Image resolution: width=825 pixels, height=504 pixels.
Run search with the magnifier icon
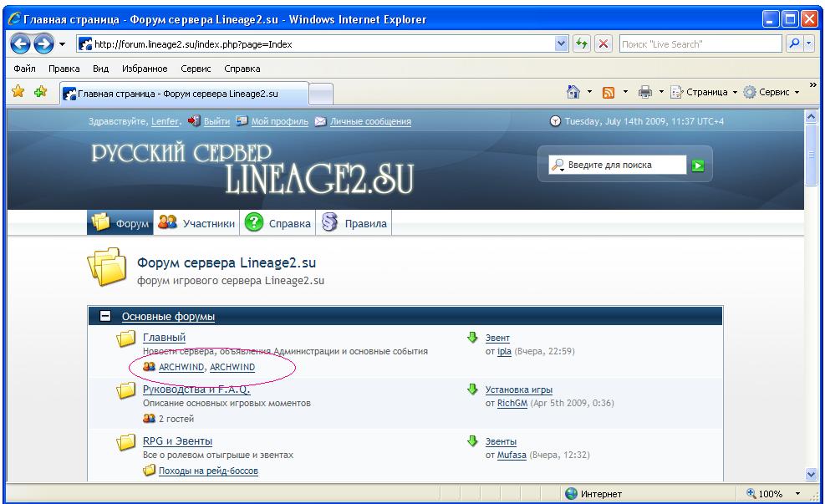[794, 43]
